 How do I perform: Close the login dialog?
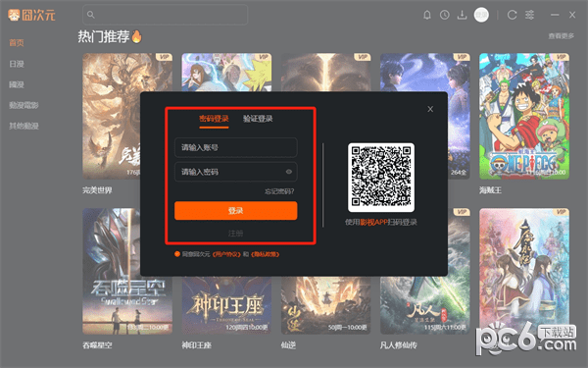pyautogui.click(x=430, y=109)
